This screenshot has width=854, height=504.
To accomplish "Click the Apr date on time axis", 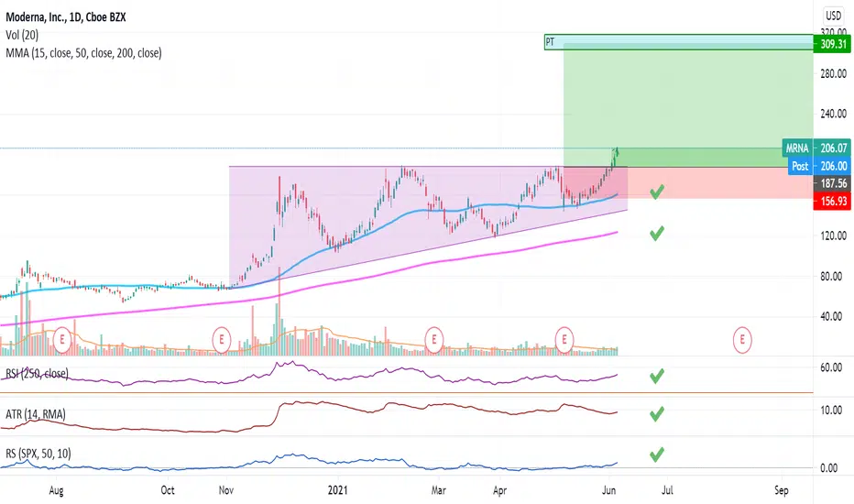I will tap(500, 490).
